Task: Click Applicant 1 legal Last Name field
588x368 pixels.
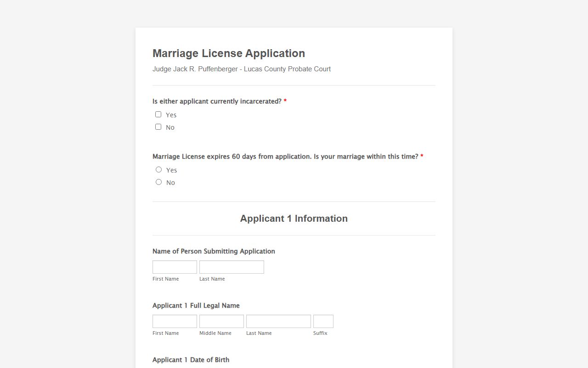Action: (278, 321)
